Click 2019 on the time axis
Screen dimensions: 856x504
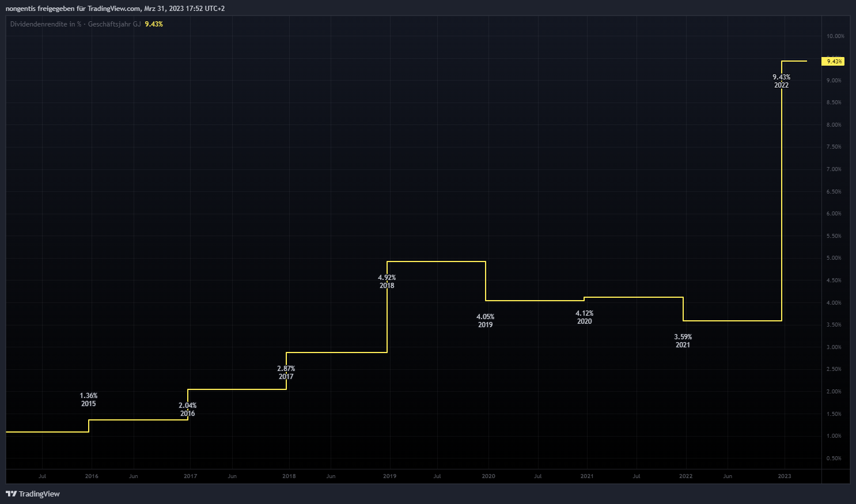389,476
